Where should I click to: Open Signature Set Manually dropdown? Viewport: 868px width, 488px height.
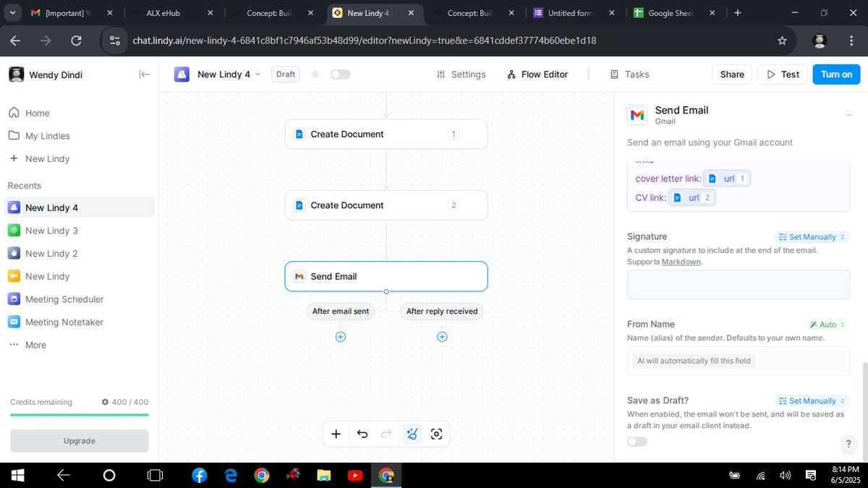point(811,237)
